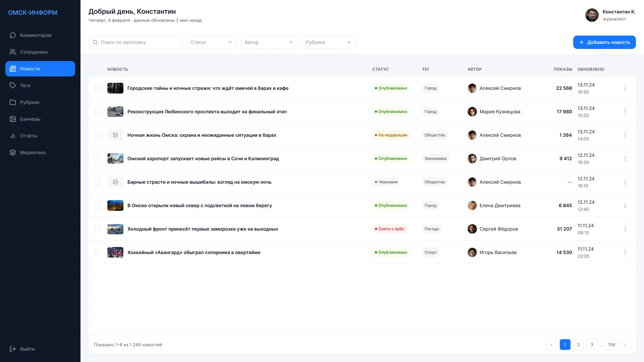Open row menu for Барные страсти news
The image size is (644, 362).
coord(625,182)
